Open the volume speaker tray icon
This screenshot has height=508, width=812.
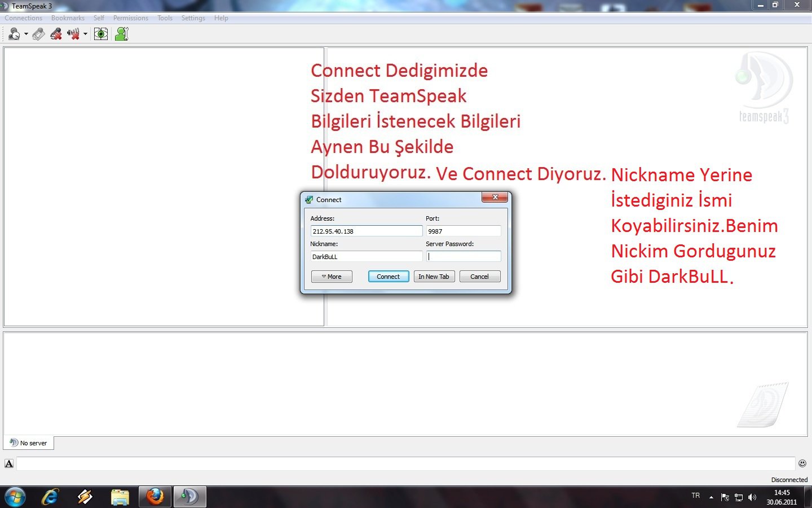(x=752, y=497)
